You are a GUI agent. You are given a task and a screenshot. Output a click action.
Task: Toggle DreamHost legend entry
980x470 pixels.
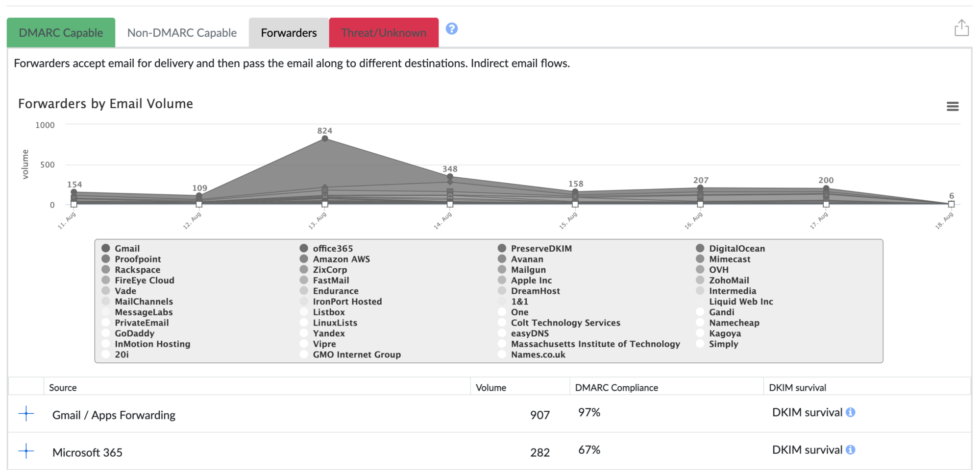coord(529,291)
